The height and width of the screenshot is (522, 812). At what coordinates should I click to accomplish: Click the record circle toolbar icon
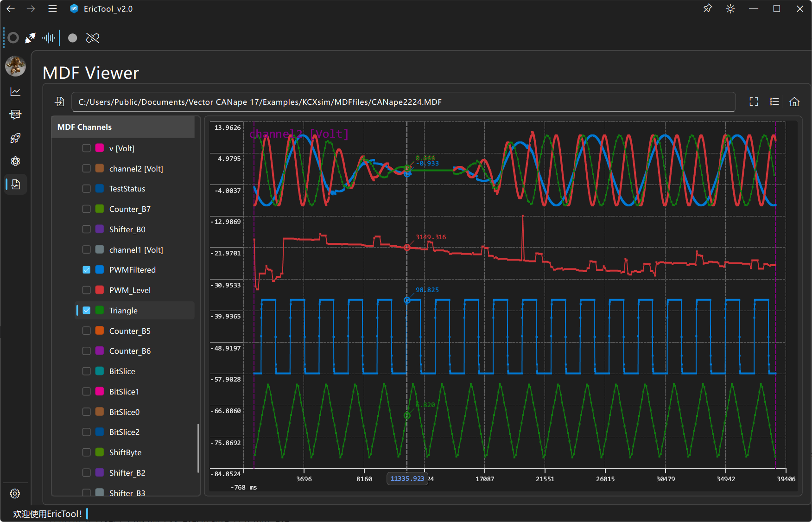pyautogui.click(x=72, y=38)
